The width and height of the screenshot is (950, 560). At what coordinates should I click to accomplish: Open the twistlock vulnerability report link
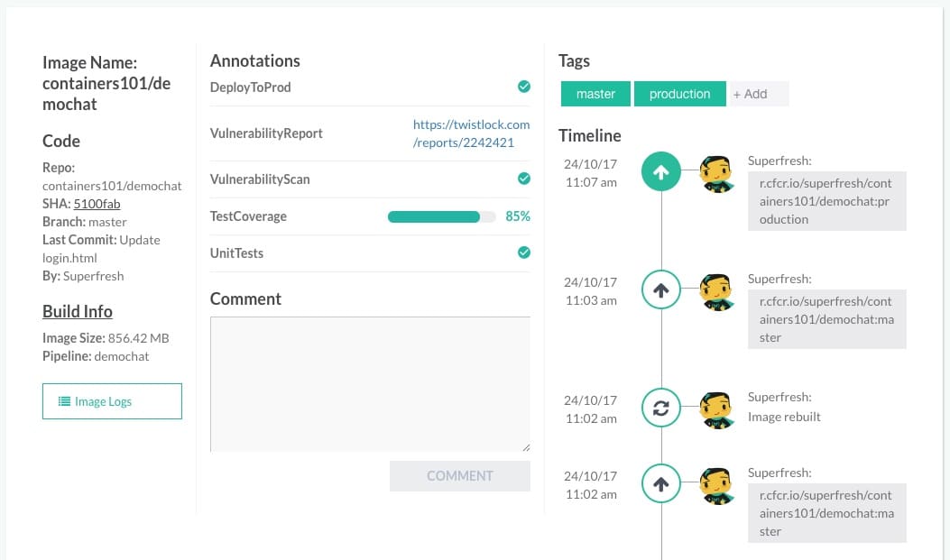pyautogui.click(x=471, y=133)
